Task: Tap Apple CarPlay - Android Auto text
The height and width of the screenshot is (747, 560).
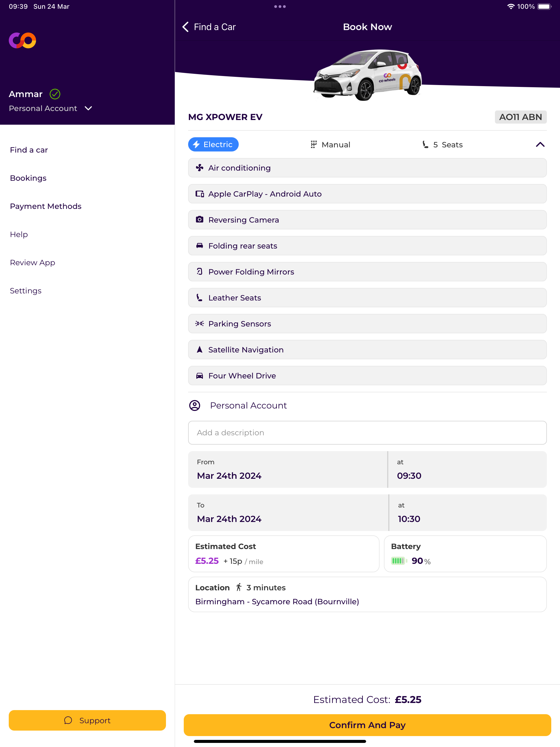Action: point(265,194)
